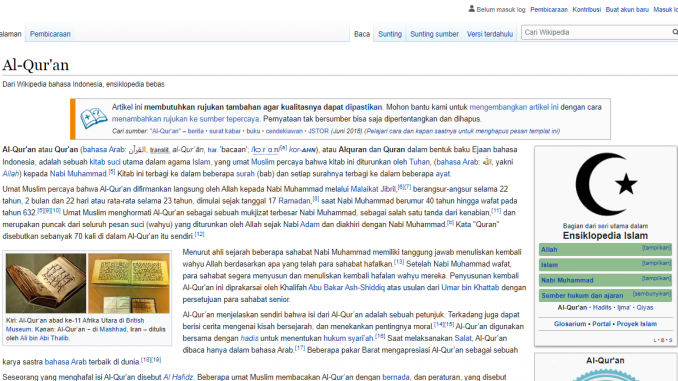Expand the Islam section with tampilkan
The image size is (678, 381).
[x=656, y=263]
